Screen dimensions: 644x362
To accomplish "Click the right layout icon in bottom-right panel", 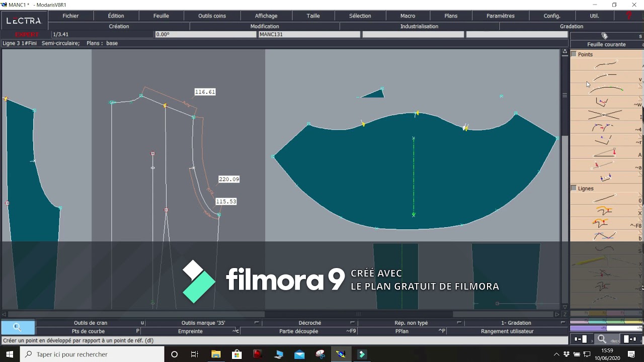I will 630,339.
